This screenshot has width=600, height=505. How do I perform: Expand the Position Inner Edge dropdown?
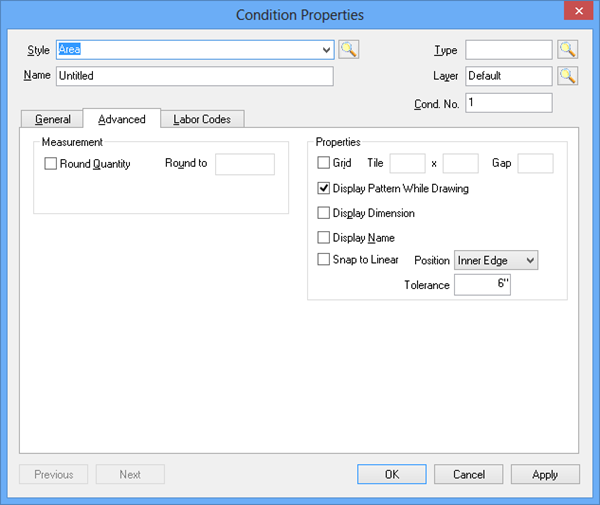coord(496,261)
